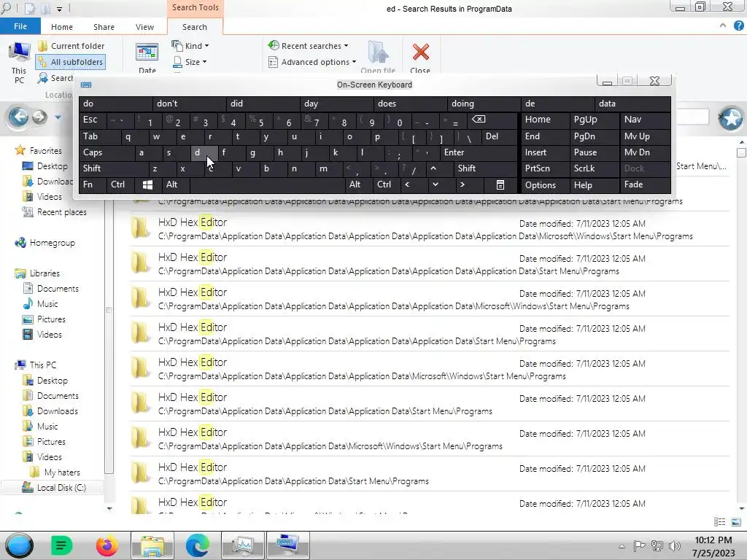747x560 pixels.
Task: Launch Firefox from the taskbar
Action: click(x=107, y=545)
